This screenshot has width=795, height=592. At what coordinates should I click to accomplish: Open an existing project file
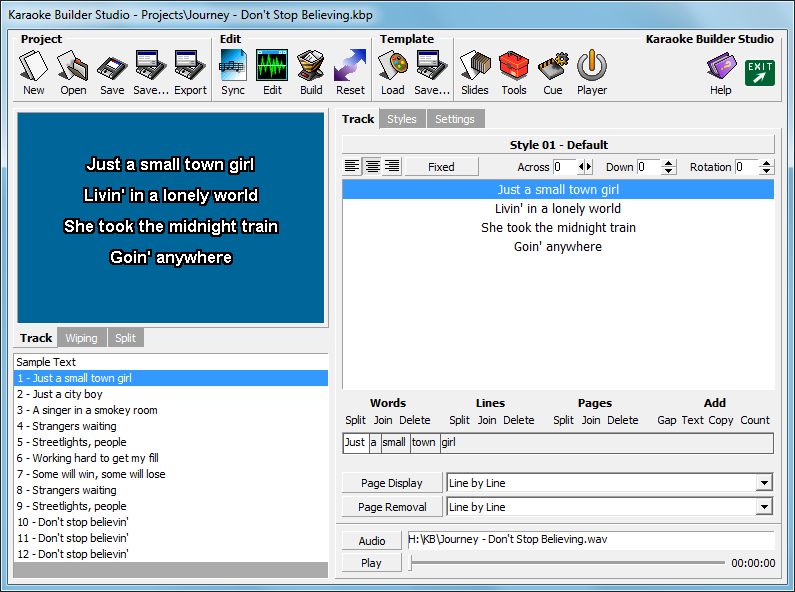point(73,72)
